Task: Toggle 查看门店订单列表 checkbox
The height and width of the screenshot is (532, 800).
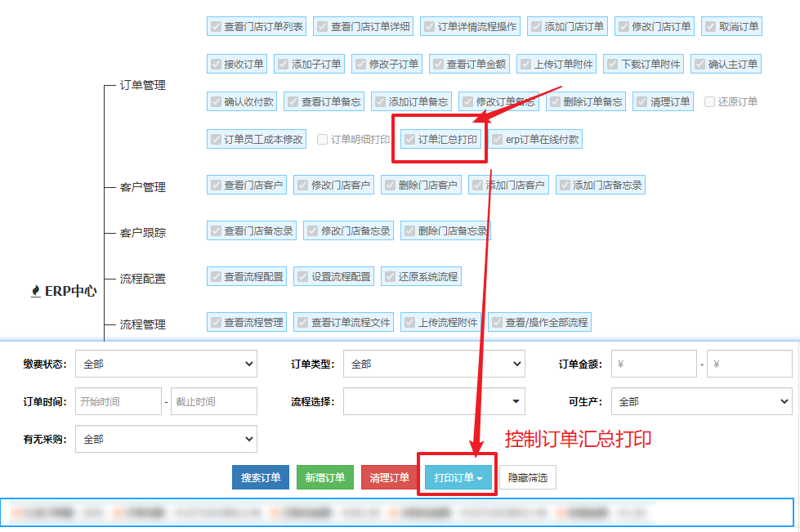Action: (216, 27)
